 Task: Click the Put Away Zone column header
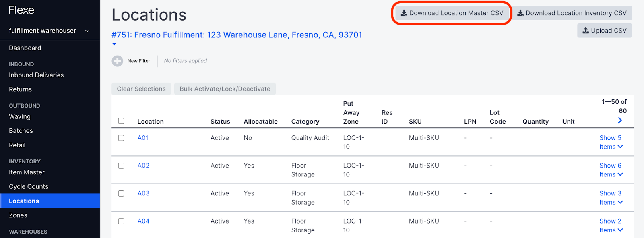pos(351,113)
